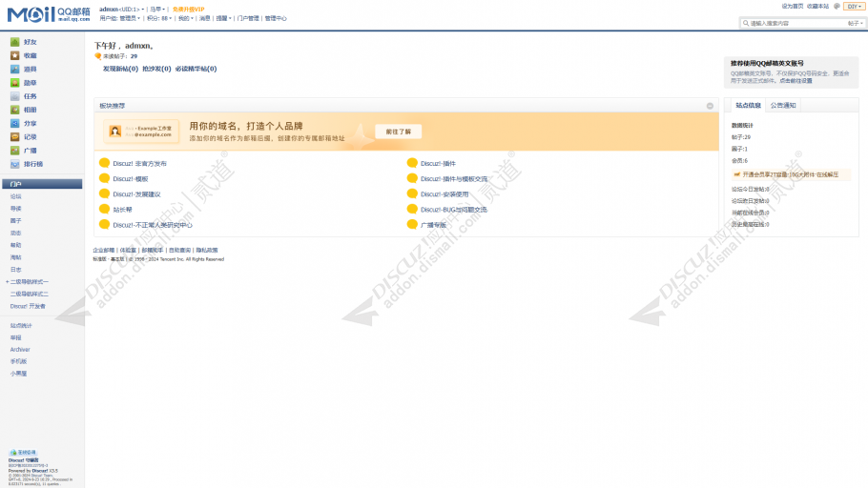
Task: Open the 站点统计 sidebar link
Action: (21, 325)
